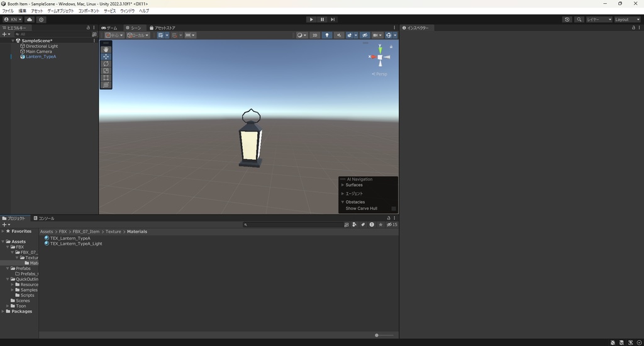This screenshot has height=346, width=644.
Task: Toggle scene Gizmos button
Action: (x=389, y=35)
